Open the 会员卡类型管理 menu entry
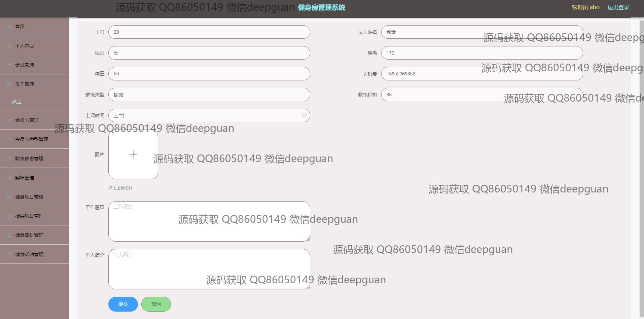The width and height of the screenshot is (644, 319). [32, 139]
